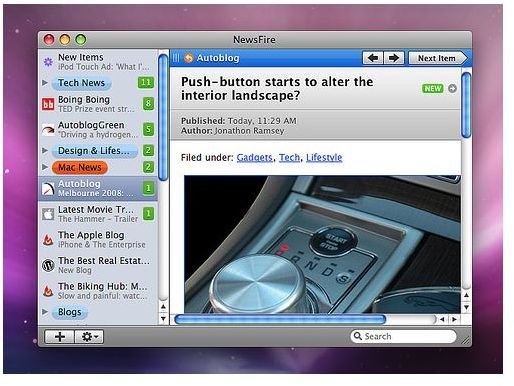Click the Autoblog speedometer feed icon
514x386 pixels.
(x=48, y=189)
